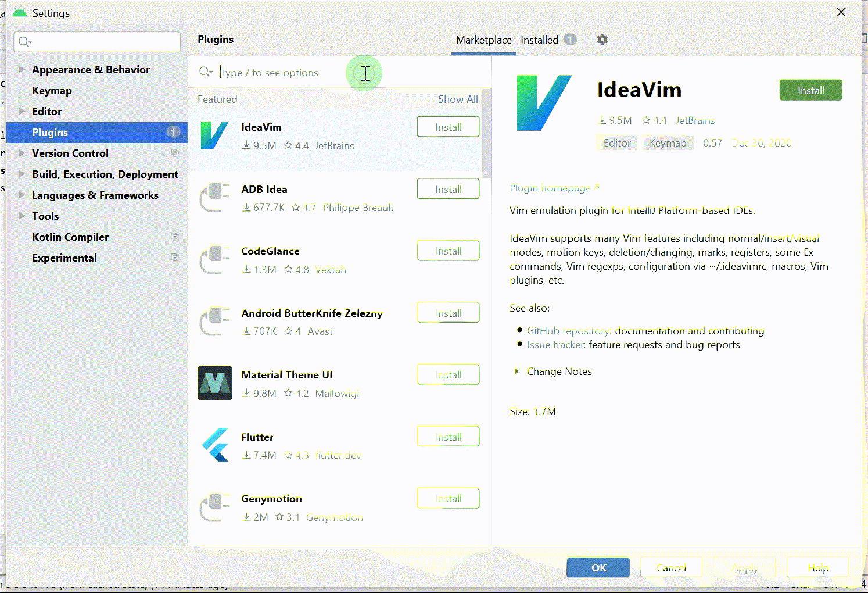Click the Android Studio icon in title bar
This screenshot has height=593, width=868.
pyautogui.click(x=20, y=13)
